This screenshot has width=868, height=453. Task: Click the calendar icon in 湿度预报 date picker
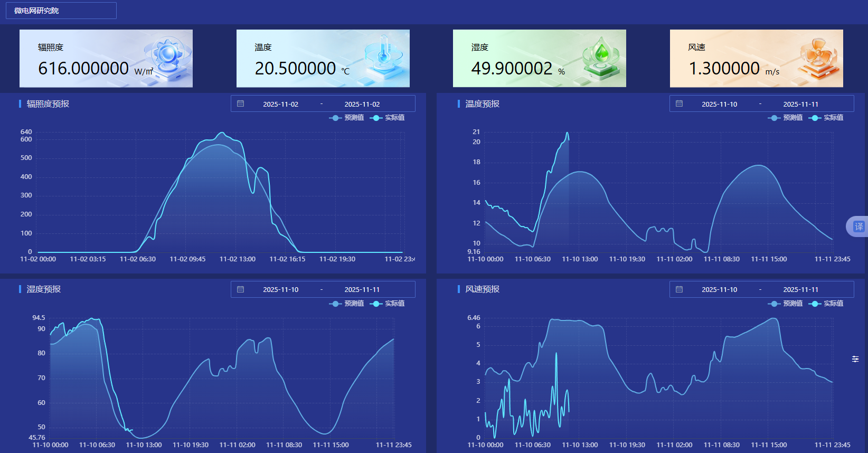240,289
